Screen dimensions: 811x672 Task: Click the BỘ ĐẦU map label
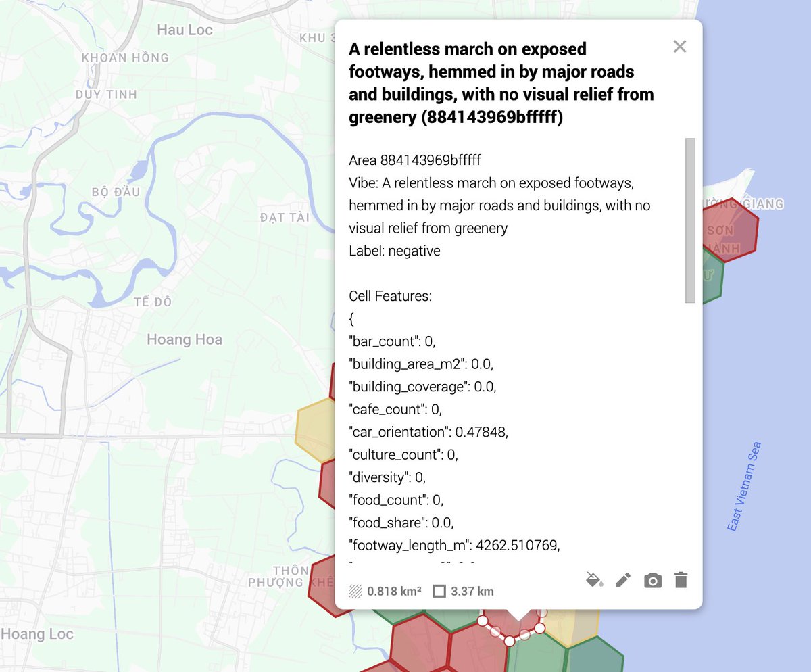[116, 191]
